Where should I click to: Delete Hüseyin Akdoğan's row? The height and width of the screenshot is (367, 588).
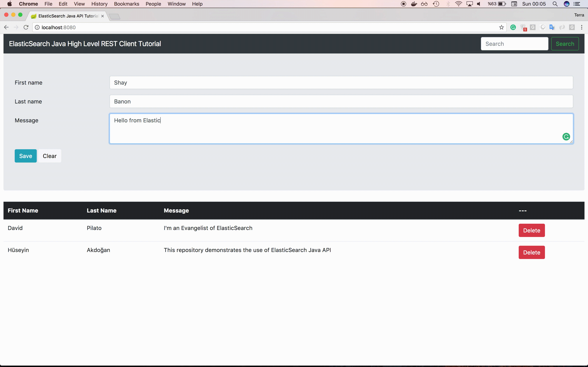coord(531,252)
